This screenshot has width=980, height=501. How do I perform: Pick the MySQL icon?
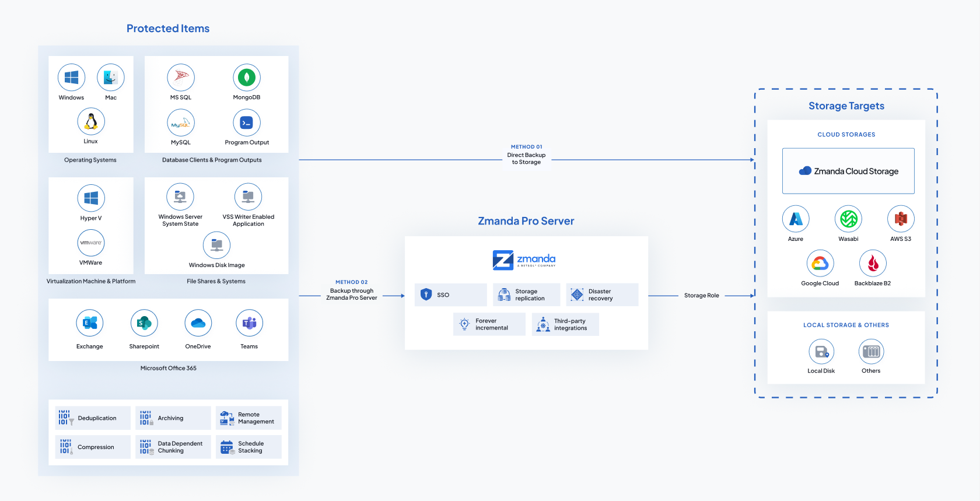tap(181, 122)
